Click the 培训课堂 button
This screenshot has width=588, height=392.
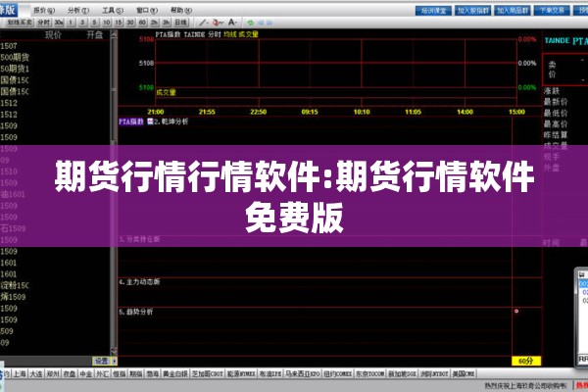pos(433,11)
